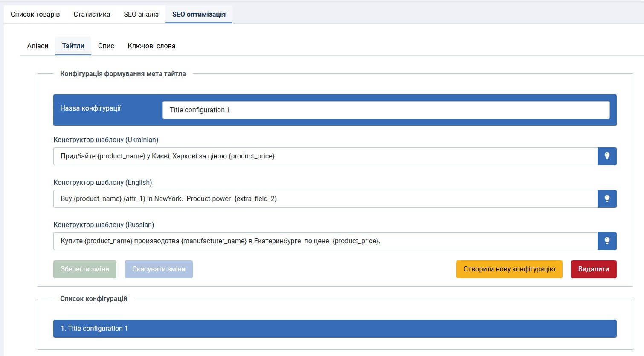
Task: Focus the Назва конфігурації name field
Action: coord(386,110)
